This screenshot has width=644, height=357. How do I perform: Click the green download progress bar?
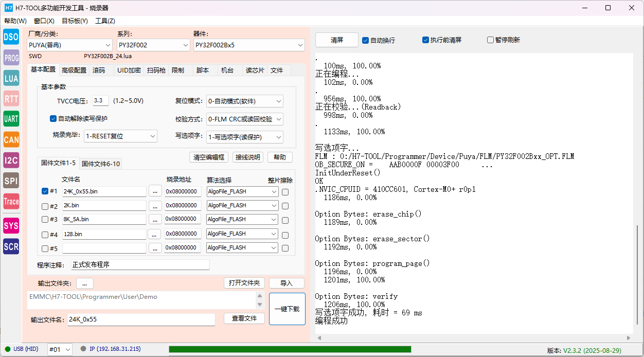pos(290,349)
